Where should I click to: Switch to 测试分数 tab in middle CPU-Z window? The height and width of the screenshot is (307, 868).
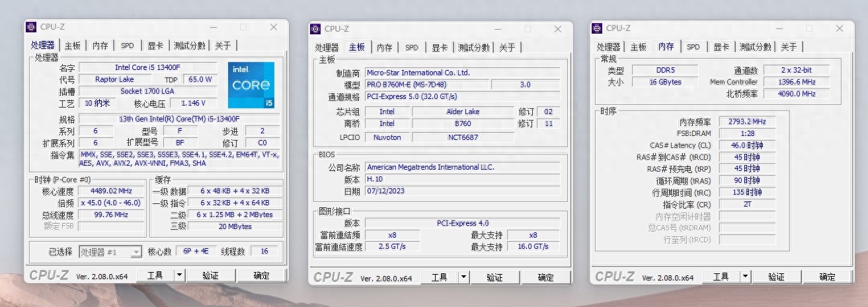[x=473, y=48]
